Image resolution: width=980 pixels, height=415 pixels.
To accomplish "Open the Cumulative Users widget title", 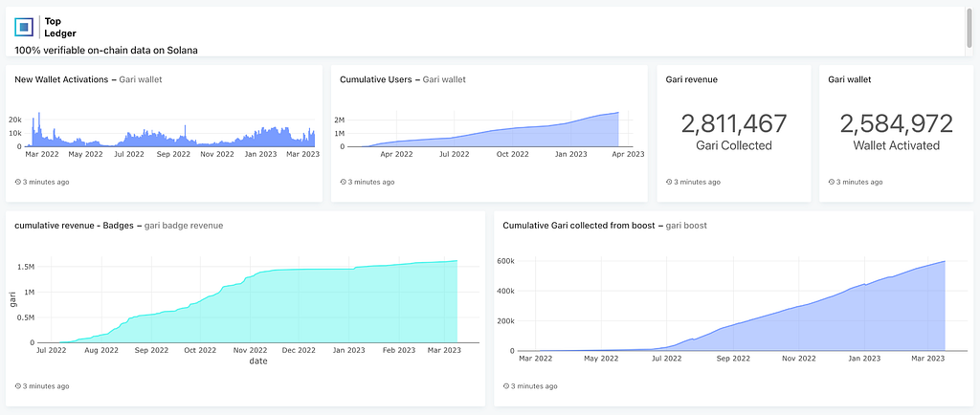I will tap(375, 80).
